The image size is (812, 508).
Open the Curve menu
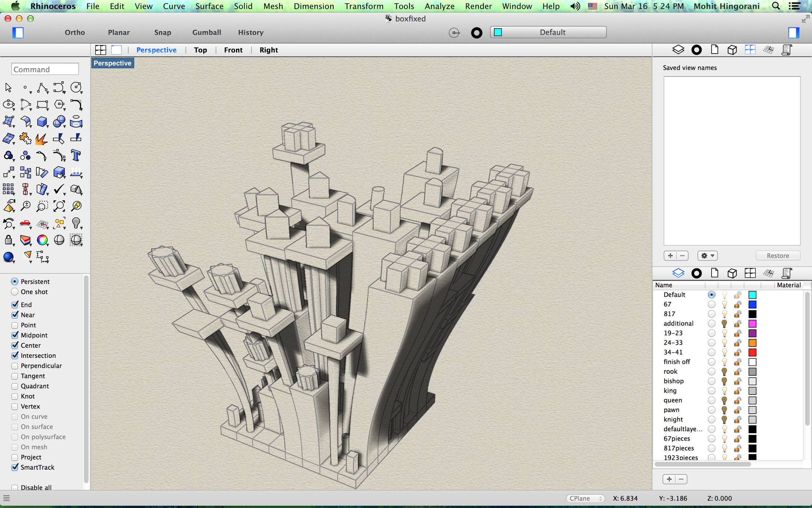(173, 6)
